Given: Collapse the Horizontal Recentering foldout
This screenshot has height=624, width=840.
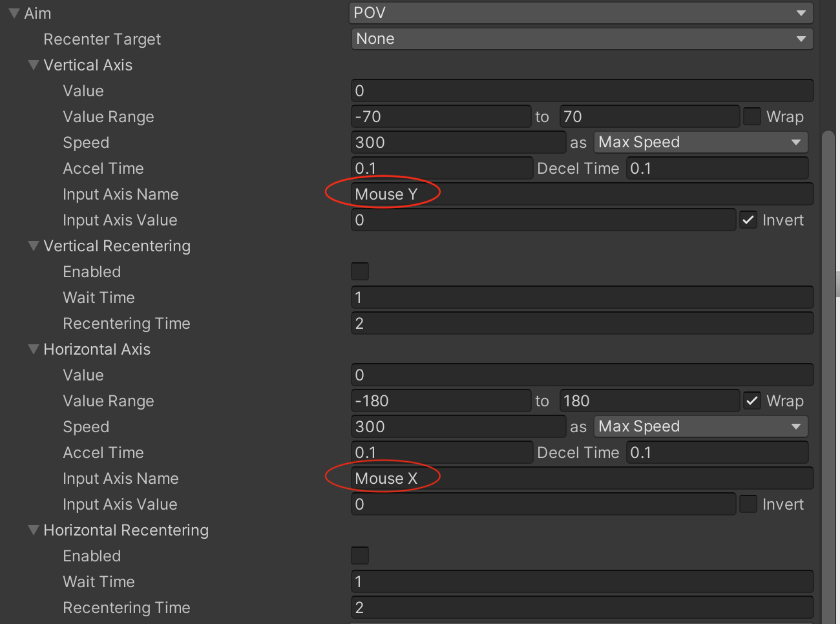Looking at the screenshot, I should coord(34,530).
